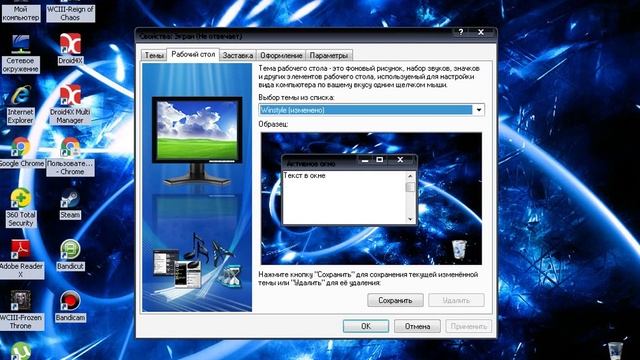The height and width of the screenshot is (360, 640).
Task: Click the help question mark in the dialog title bar
Action: pyautogui.click(x=461, y=32)
